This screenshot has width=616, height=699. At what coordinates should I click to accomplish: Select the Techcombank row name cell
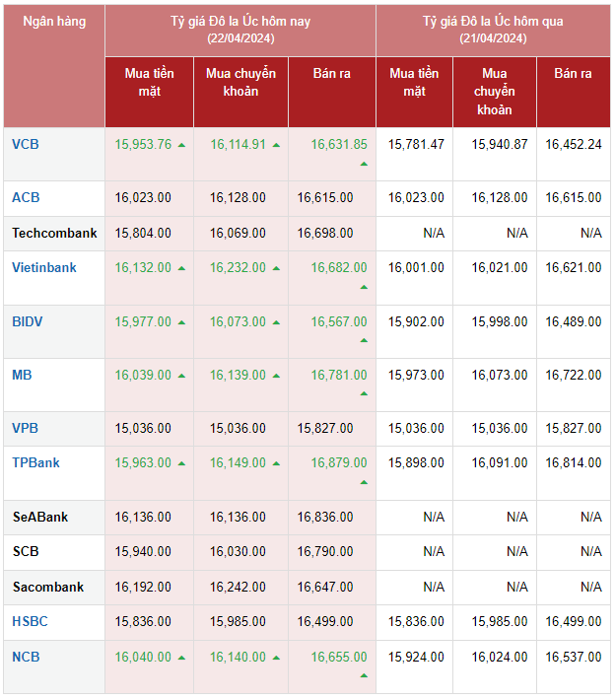coord(54,233)
